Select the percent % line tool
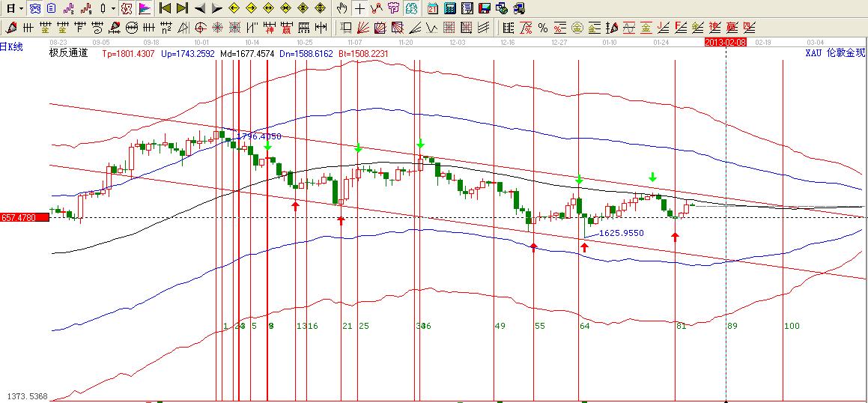 point(543,28)
